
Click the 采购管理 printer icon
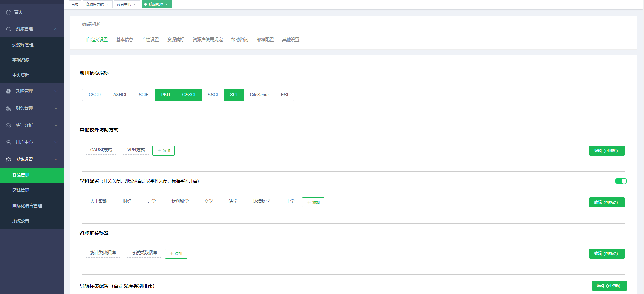coord(8,91)
